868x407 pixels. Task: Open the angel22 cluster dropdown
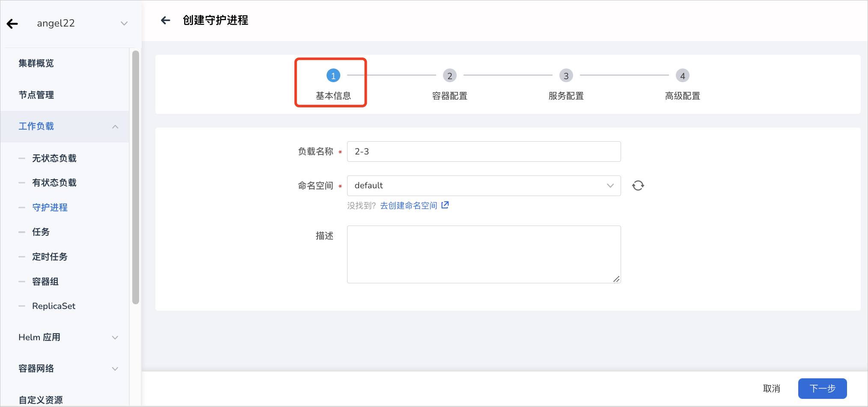click(x=124, y=23)
